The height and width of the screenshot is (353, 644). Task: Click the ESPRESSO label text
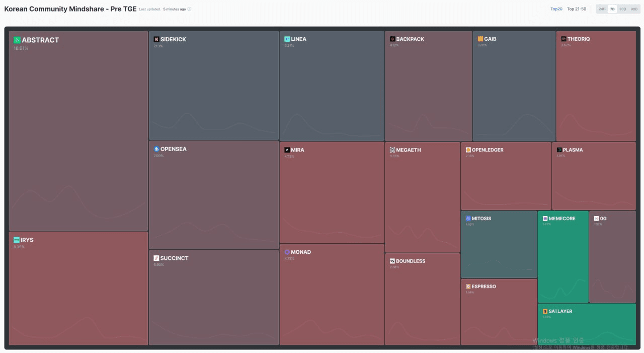pos(484,287)
